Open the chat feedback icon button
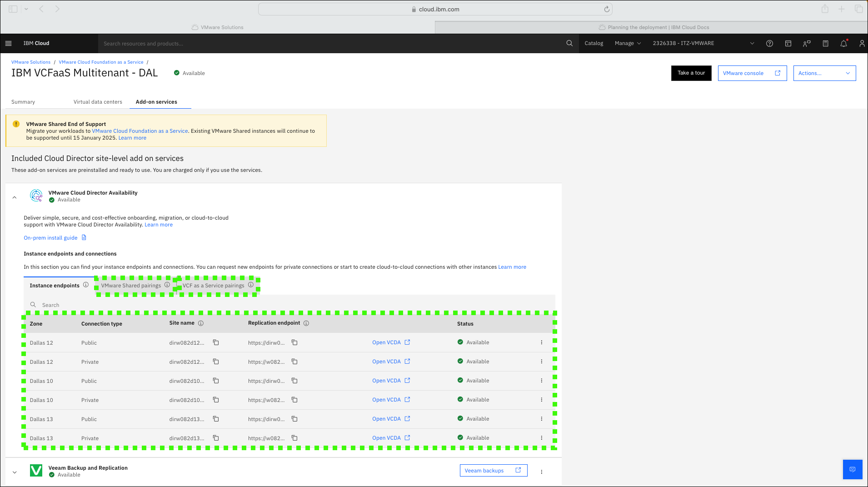The width and height of the screenshot is (868, 487). 853,469
